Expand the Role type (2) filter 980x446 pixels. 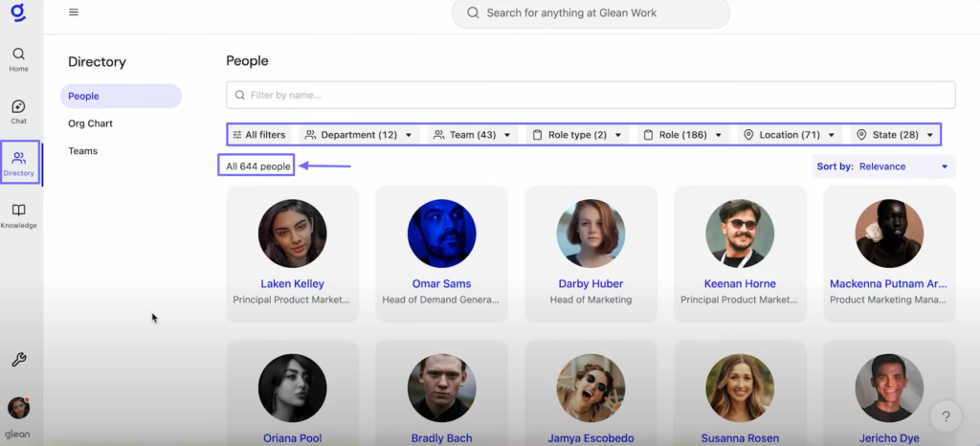tap(577, 135)
